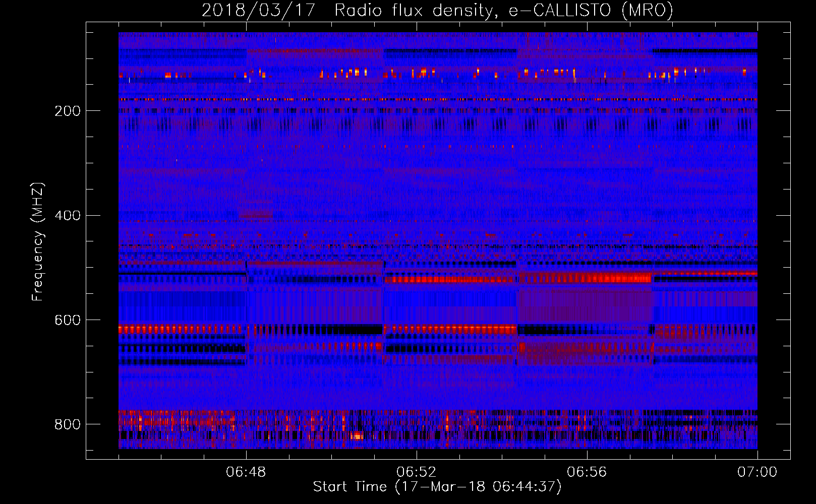Screen dimensions: 816x504
Task: Click the 400 MHz frequency tick label
Action: [68, 216]
